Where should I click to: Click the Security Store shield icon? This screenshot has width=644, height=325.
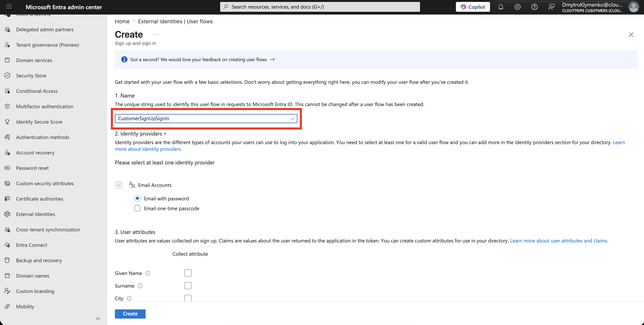tap(7, 76)
